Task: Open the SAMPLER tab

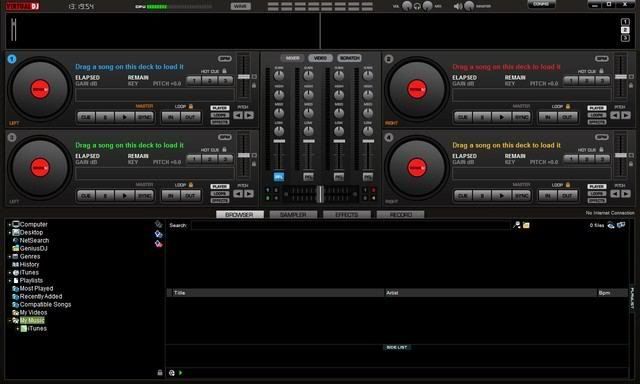Action: [x=293, y=215]
